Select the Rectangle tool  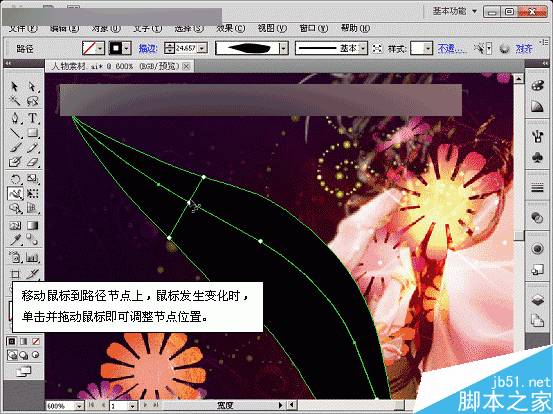(32, 133)
